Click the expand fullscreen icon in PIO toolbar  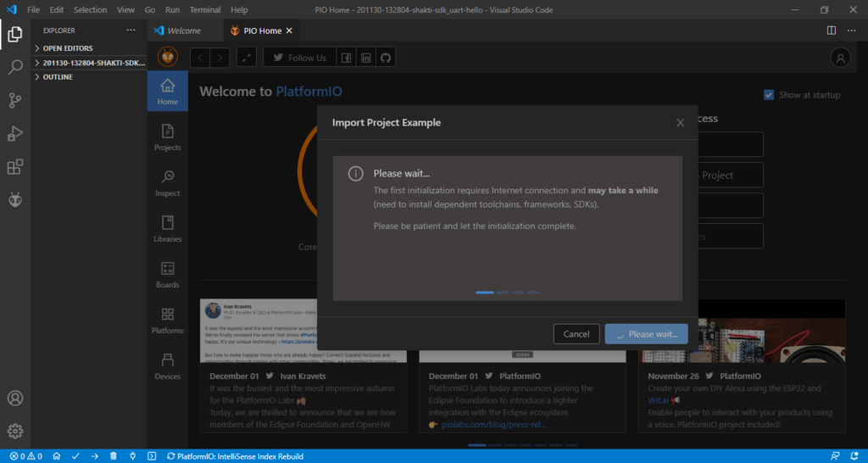click(x=247, y=58)
